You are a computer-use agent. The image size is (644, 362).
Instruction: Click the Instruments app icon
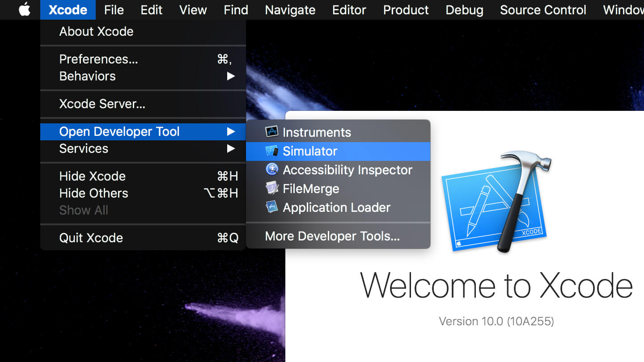pyautogui.click(x=271, y=132)
